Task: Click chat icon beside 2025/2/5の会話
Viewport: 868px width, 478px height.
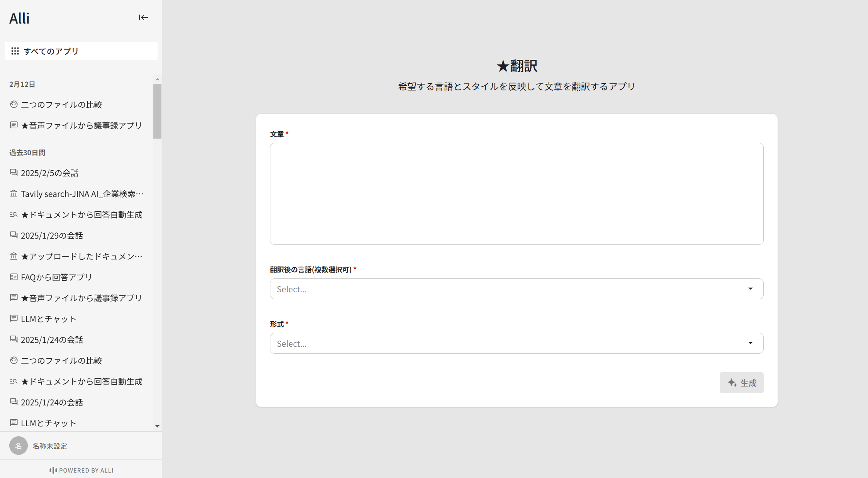Action: click(x=14, y=173)
